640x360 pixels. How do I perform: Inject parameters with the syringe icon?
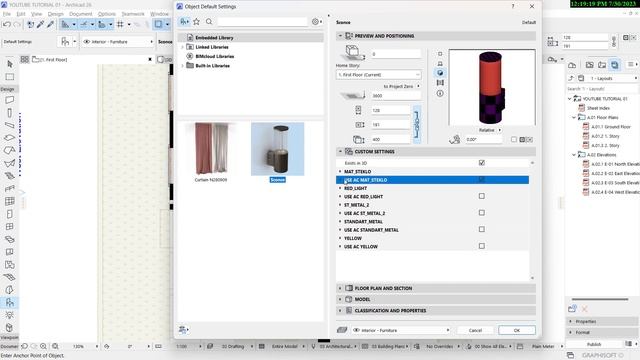(50, 24)
